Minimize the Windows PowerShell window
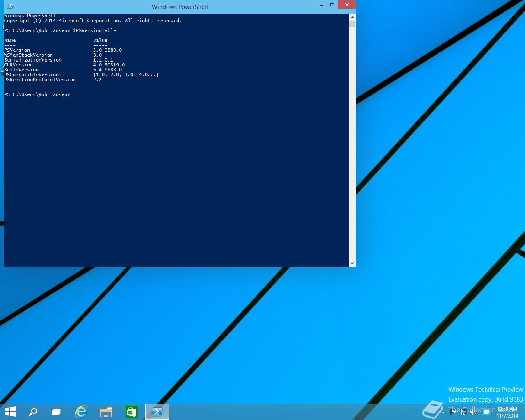The image size is (525, 420). click(321, 5)
